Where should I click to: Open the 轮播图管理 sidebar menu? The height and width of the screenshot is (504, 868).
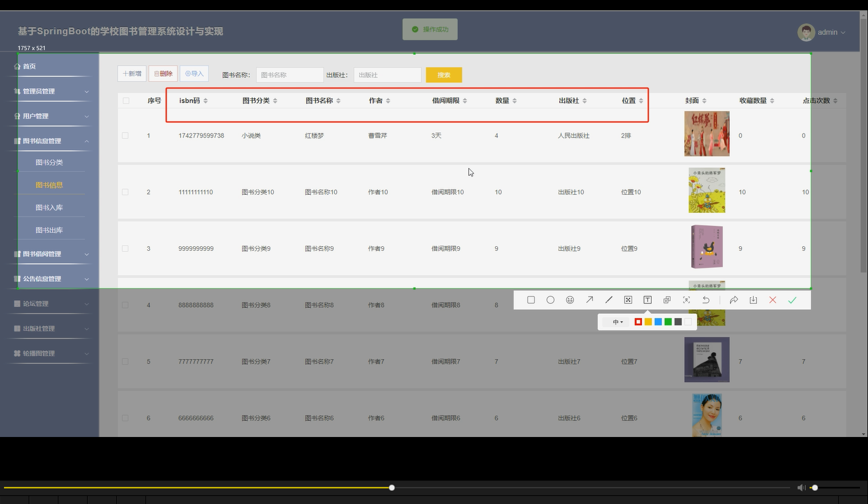click(39, 353)
